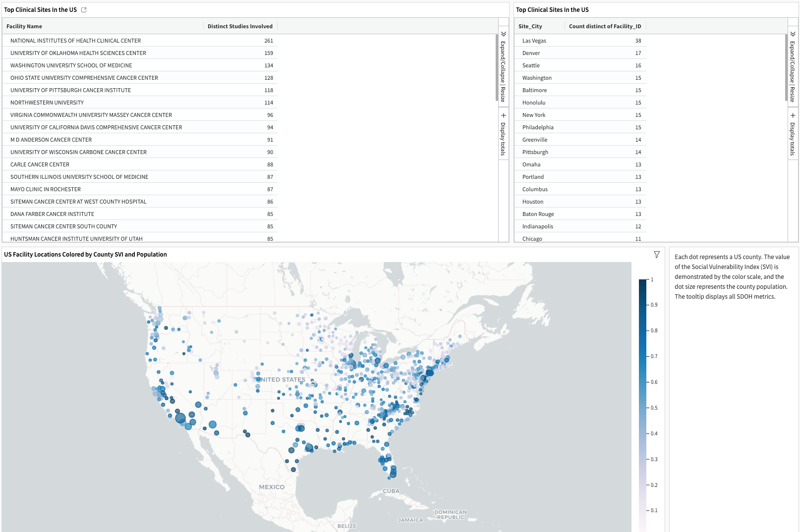Screen dimensions: 800x532
Task: Select Chicago city row
Action: tap(580, 238)
